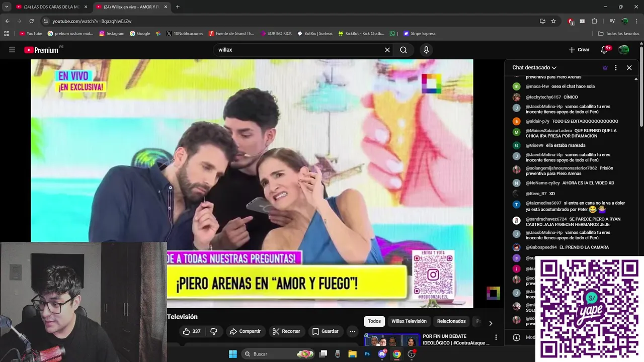Go back in browser history
Screen dimensions: 644x362
(7, 21)
